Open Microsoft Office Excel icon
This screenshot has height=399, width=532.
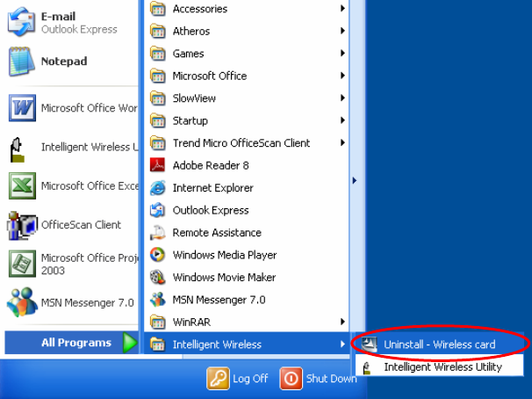coord(22,185)
